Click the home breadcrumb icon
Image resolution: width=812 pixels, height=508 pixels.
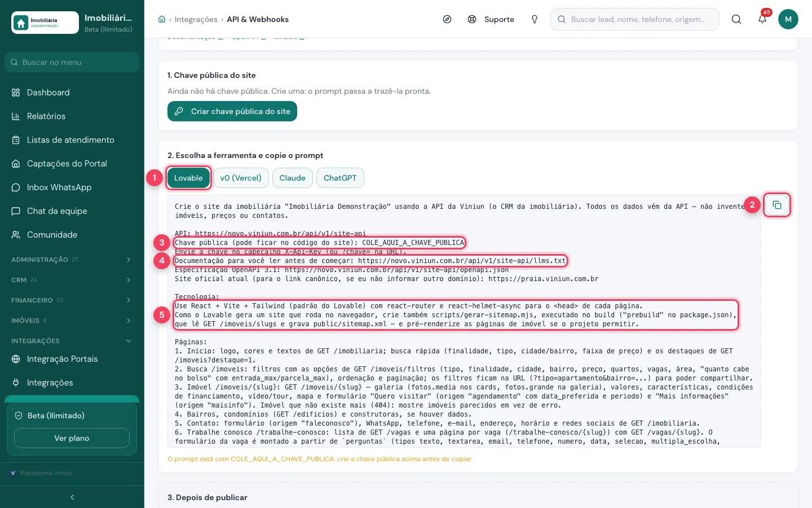pyautogui.click(x=162, y=19)
